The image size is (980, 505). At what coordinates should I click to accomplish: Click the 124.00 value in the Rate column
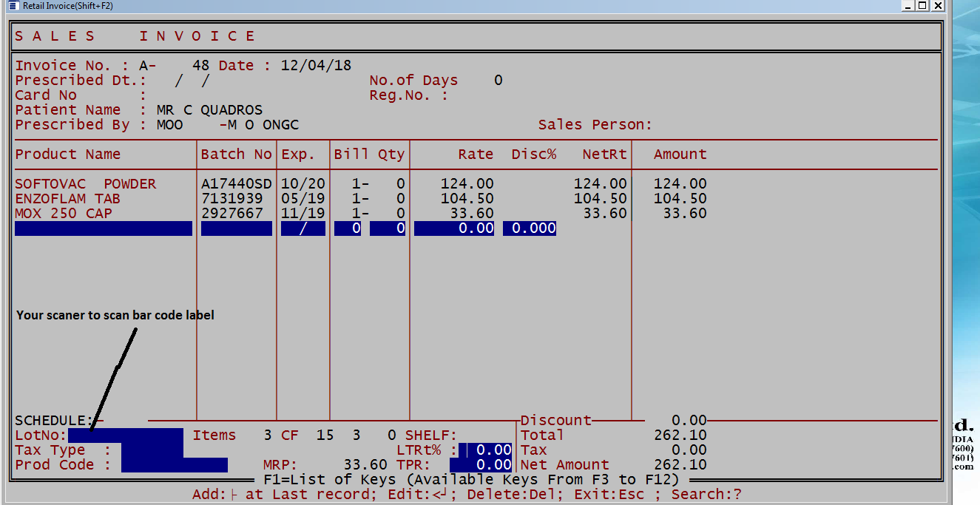pos(467,184)
